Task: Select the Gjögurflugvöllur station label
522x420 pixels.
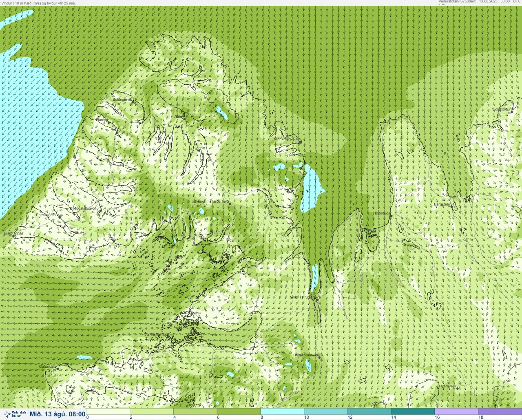Action: (x=286, y=139)
